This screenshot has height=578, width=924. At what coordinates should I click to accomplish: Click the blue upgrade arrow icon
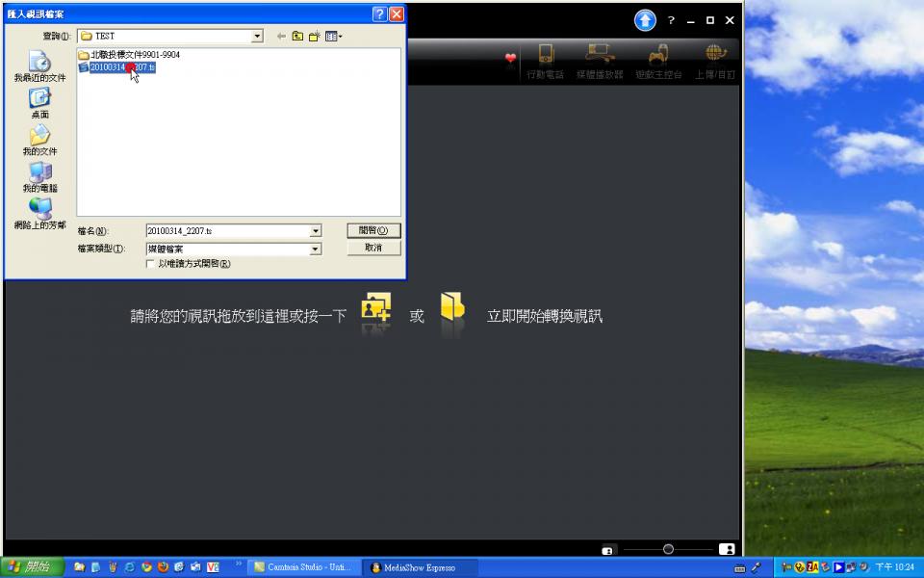[x=645, y=20]
